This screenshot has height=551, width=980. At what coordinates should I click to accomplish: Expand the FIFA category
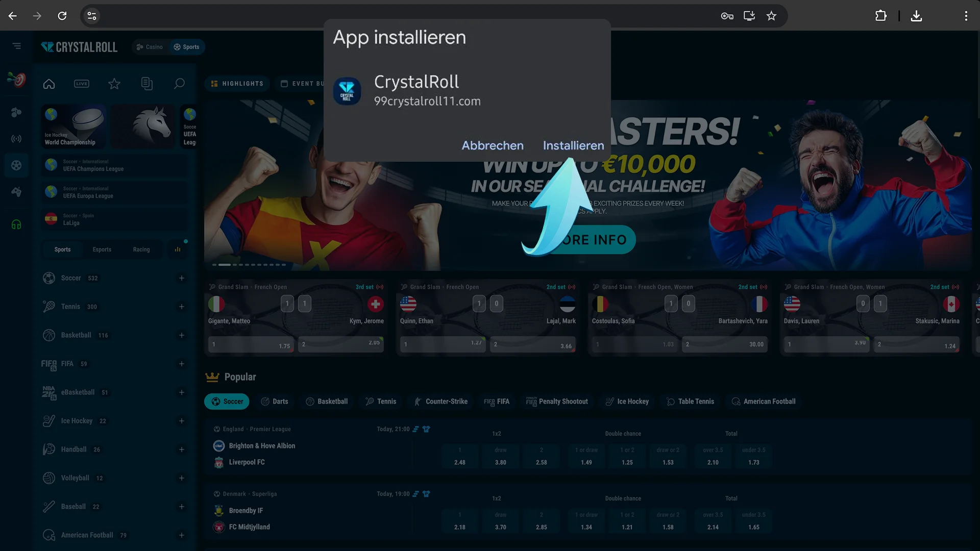[181, 364]
